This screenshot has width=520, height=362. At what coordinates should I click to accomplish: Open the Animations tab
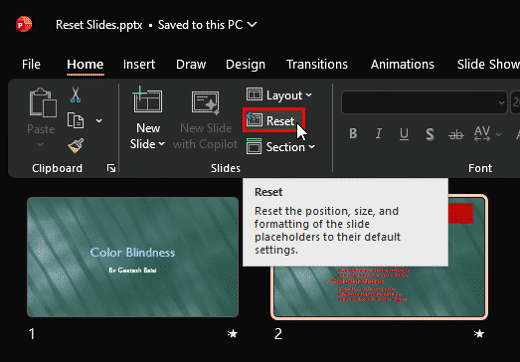[402, 64]
